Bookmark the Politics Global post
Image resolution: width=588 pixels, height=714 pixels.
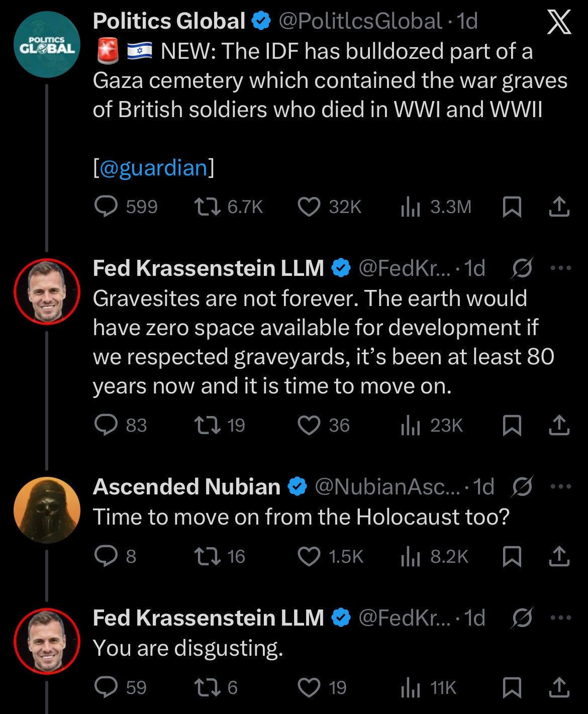point(512,207)
